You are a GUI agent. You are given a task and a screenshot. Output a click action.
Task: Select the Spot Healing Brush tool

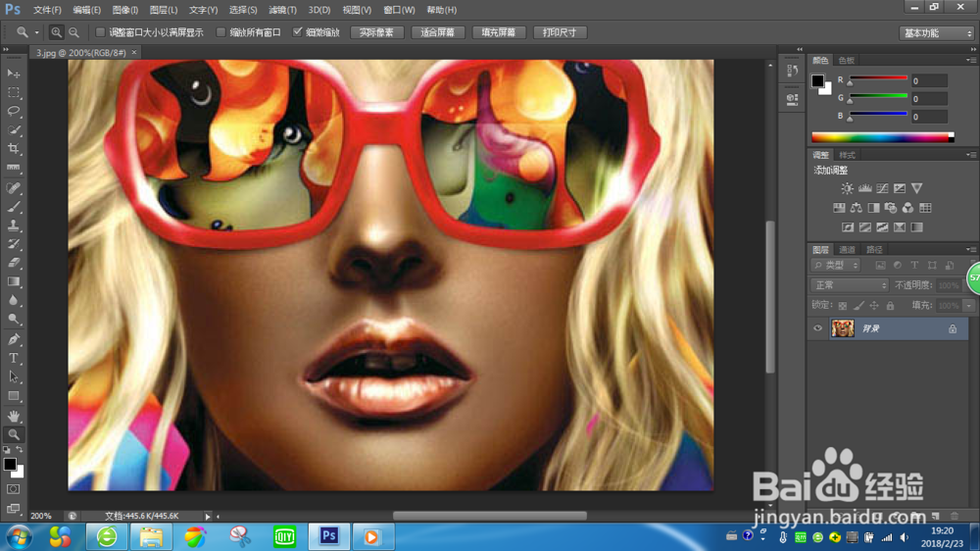tap(13, 187)
